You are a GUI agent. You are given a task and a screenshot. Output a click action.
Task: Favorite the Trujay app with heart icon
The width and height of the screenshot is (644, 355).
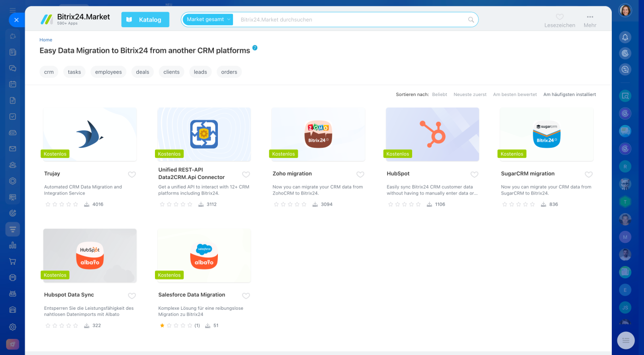pyautogui.click(x=132, y=174)
